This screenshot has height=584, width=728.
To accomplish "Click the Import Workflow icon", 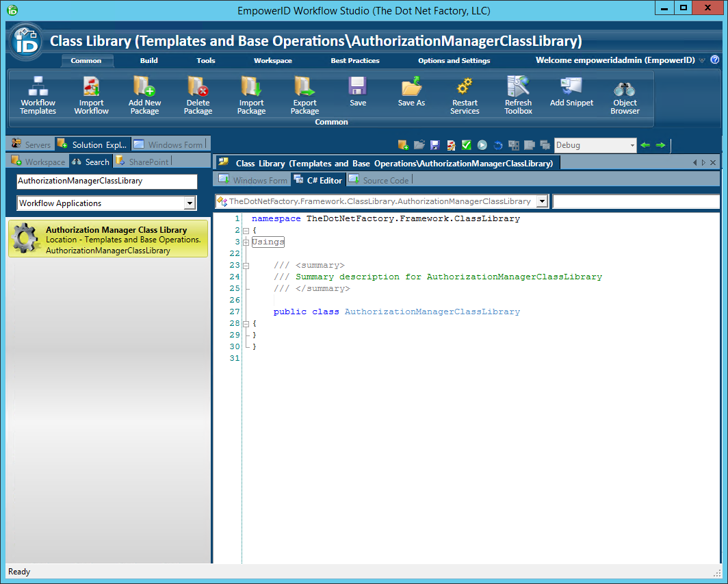I will click(x=91, y=94).
